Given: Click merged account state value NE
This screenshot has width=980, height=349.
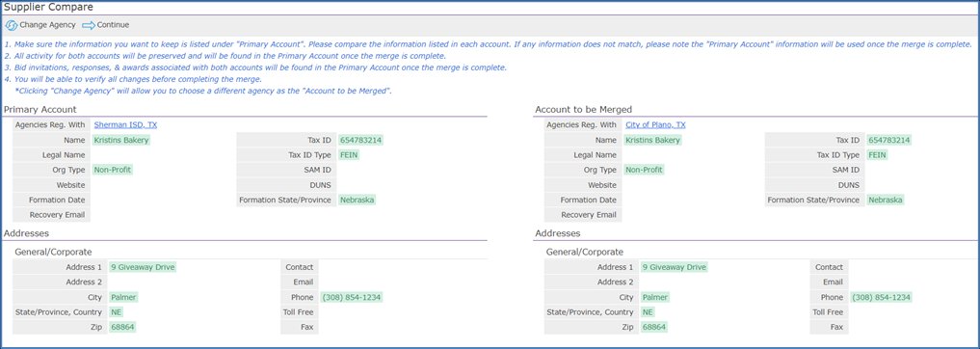Looking at the screenshot, I should (x=648, y=312).
